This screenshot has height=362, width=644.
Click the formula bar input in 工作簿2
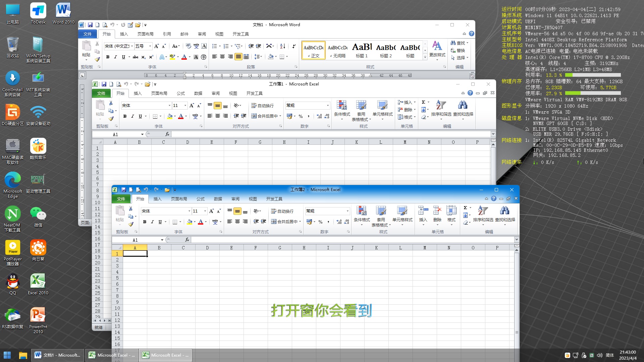(x=353, y=240)
